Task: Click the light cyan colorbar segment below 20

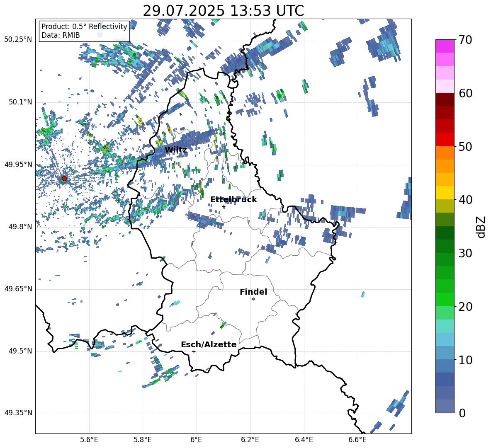Action: [x=445, y=326]
